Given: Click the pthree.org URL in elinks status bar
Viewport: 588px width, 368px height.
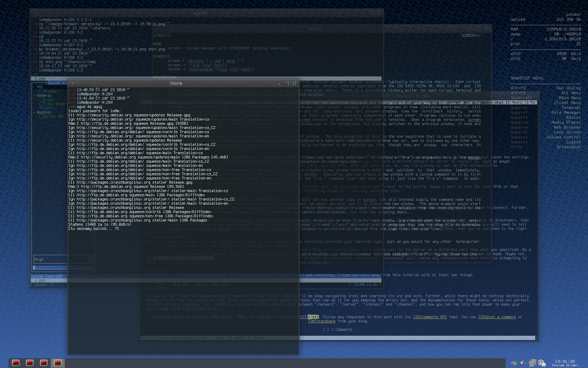Looking at the screenshot, I should [175, 338].
